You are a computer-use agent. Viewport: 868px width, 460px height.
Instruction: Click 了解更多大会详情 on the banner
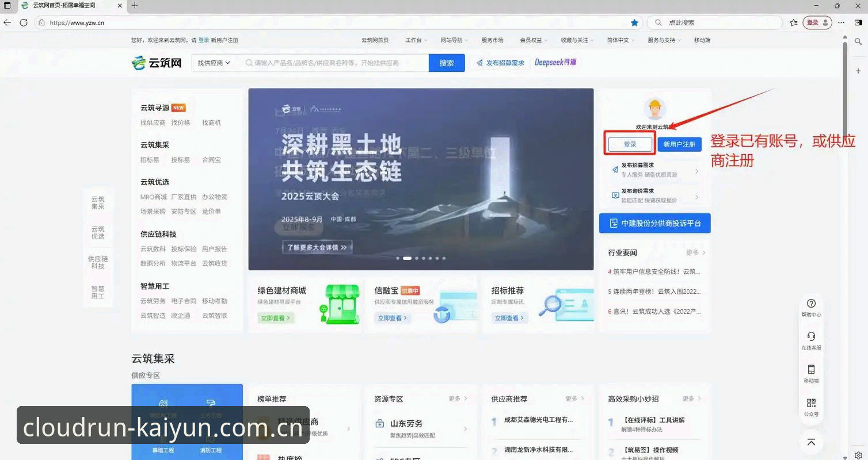[x=318, y=247]
